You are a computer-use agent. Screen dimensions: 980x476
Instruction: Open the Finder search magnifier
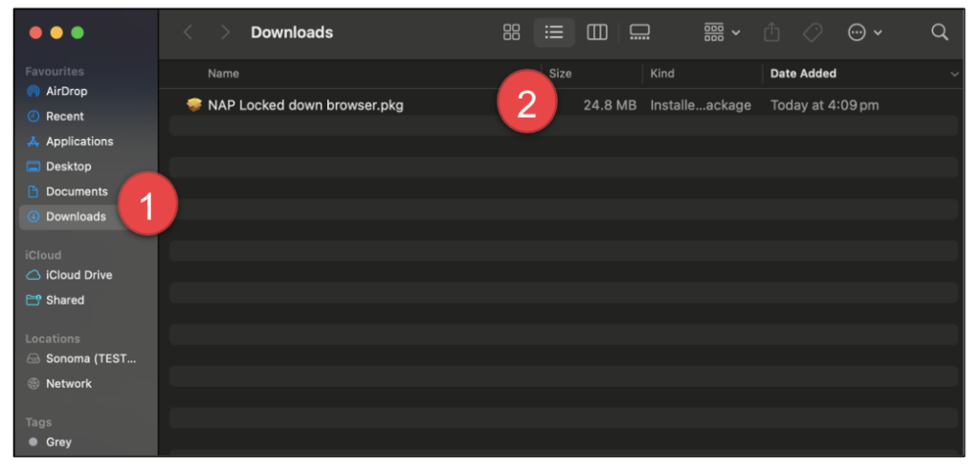(939, 33)
